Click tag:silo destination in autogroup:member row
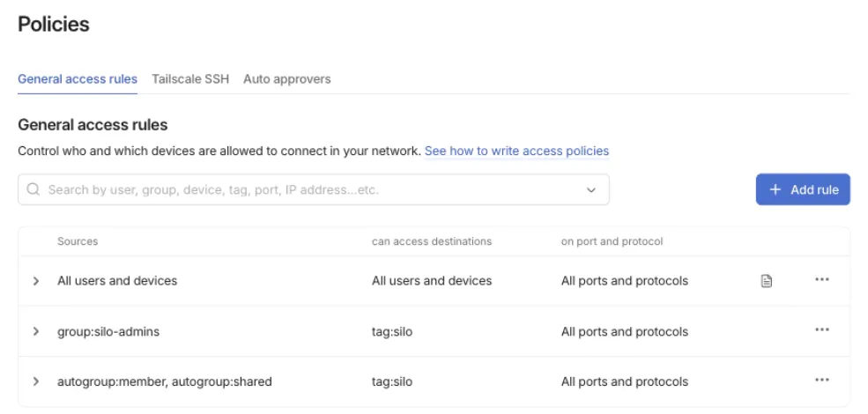 coord(392,382)
